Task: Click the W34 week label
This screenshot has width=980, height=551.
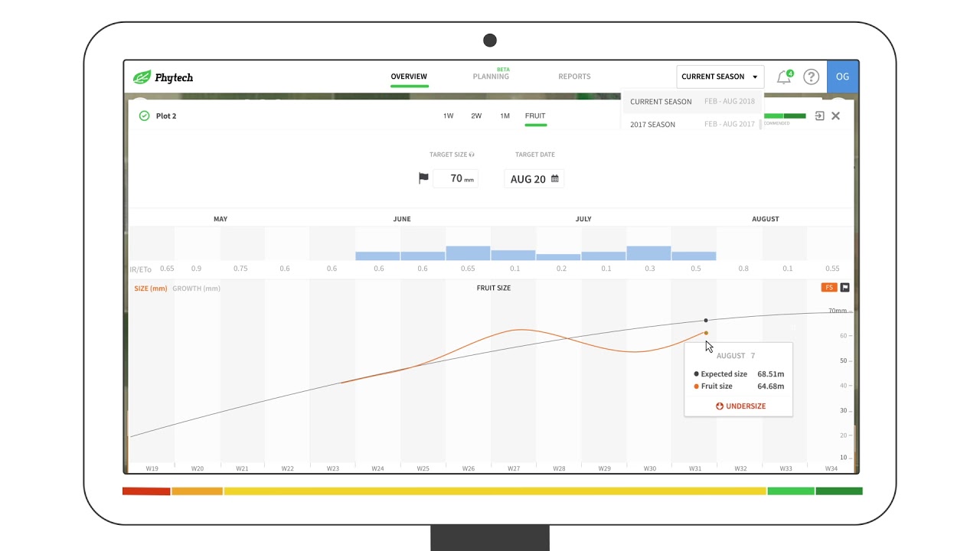Action: tap(831, 468)
